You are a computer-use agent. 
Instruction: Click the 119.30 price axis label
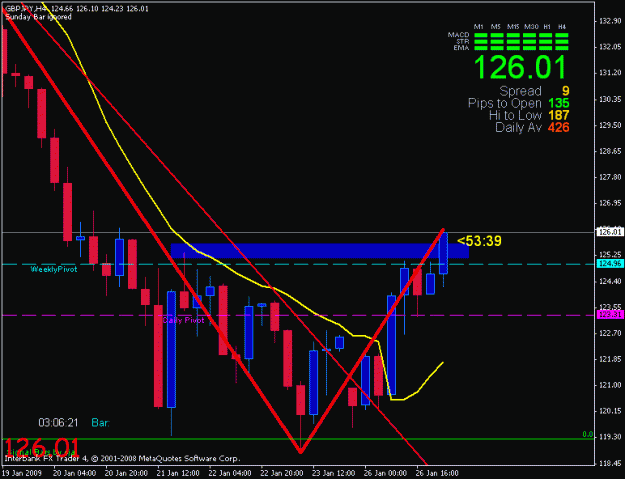pos(610,437)
